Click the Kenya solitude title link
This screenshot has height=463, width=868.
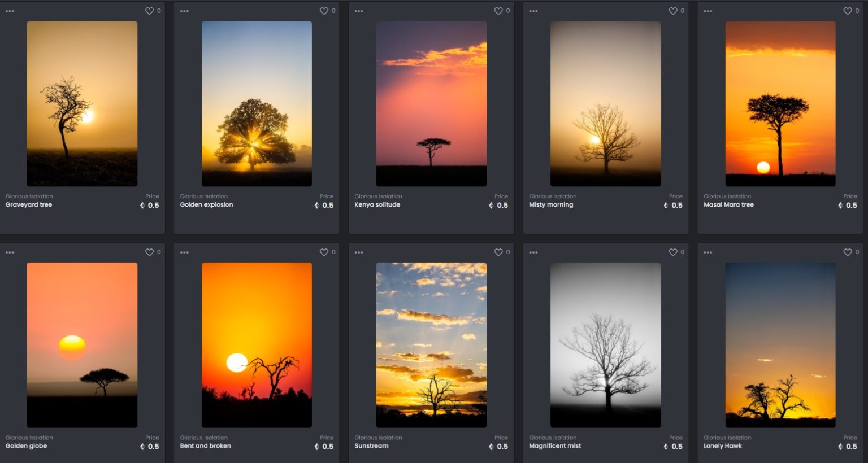[377, 204]
